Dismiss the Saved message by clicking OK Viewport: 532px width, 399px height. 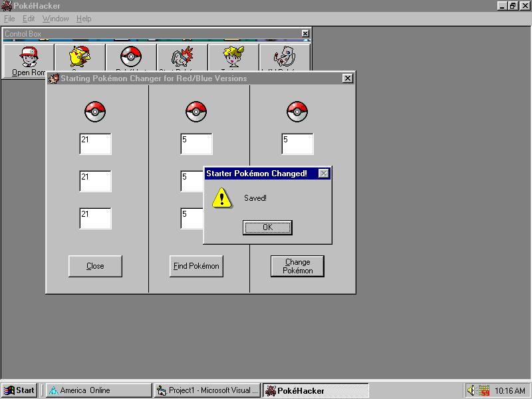267,227
